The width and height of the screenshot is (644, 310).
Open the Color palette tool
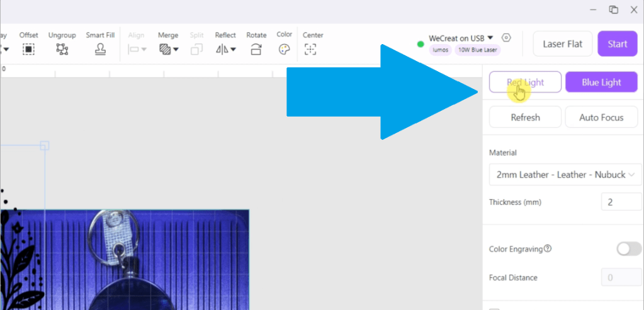(x=285, y=49)
